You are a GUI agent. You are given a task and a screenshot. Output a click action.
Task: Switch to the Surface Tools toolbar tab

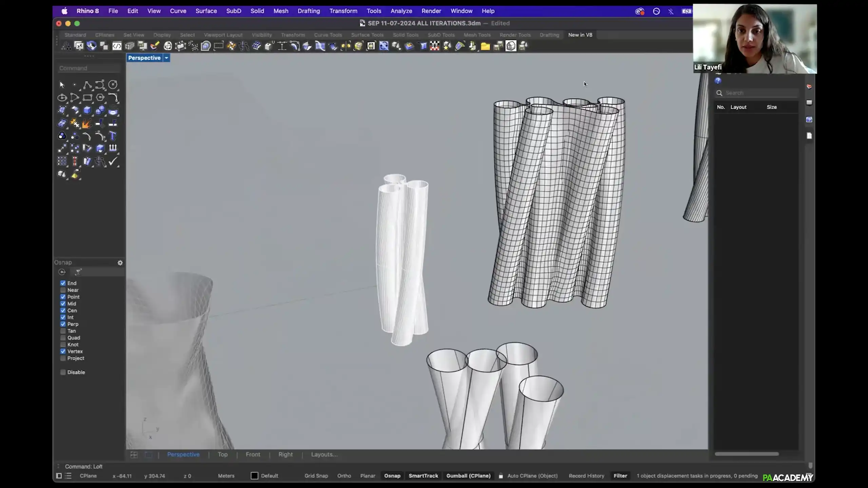[367, 35]
